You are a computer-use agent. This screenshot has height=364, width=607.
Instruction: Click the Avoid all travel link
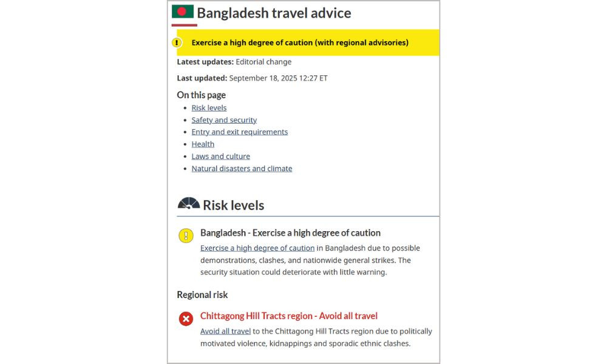click(225, 331)
